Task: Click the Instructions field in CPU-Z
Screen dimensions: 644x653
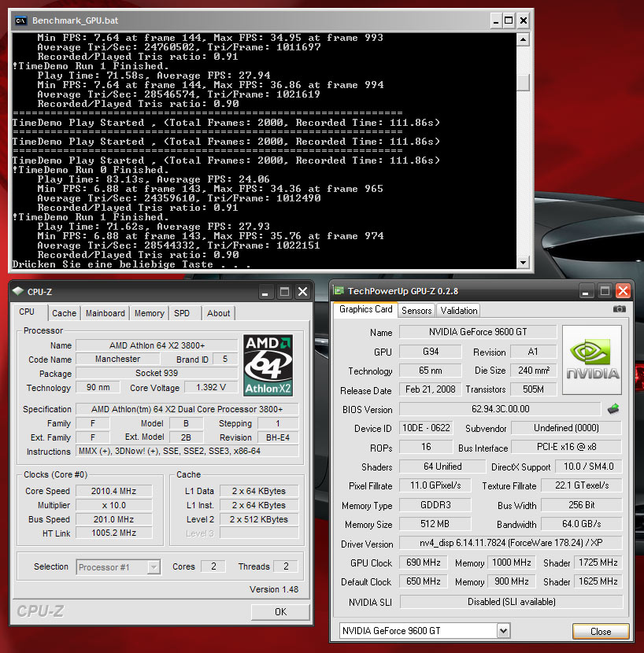Action: pos(187,451)
